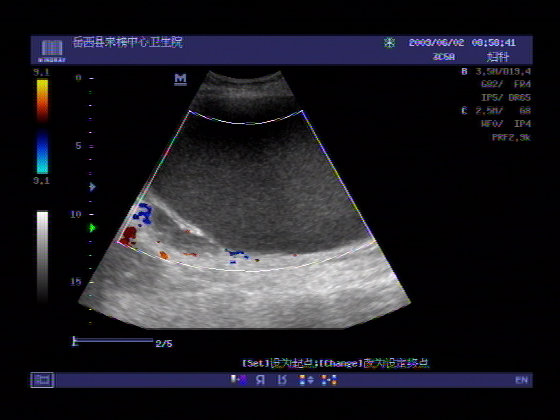Click the [Change] hint text
This screenshot has height=420, width=560.
(x=341, y=364)
